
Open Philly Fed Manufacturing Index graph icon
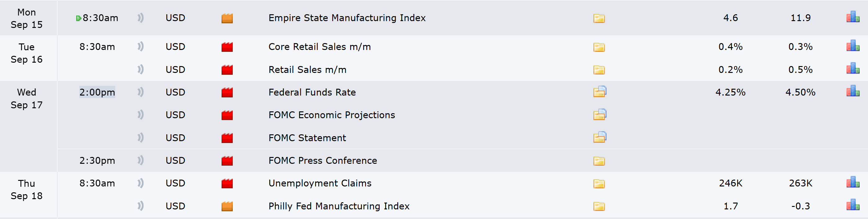point(853,205)
